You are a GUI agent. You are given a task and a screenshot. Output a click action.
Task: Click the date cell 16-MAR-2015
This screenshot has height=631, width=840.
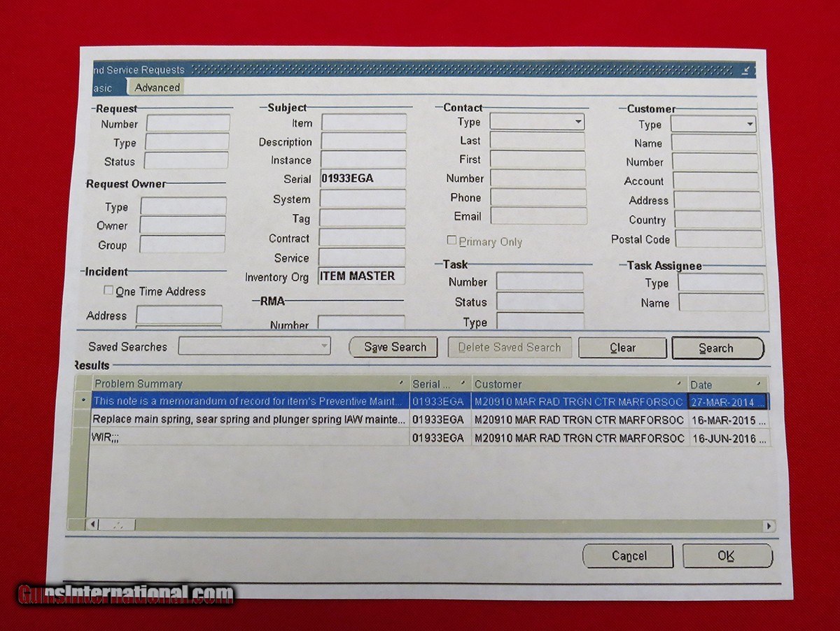tap(729, 420)
